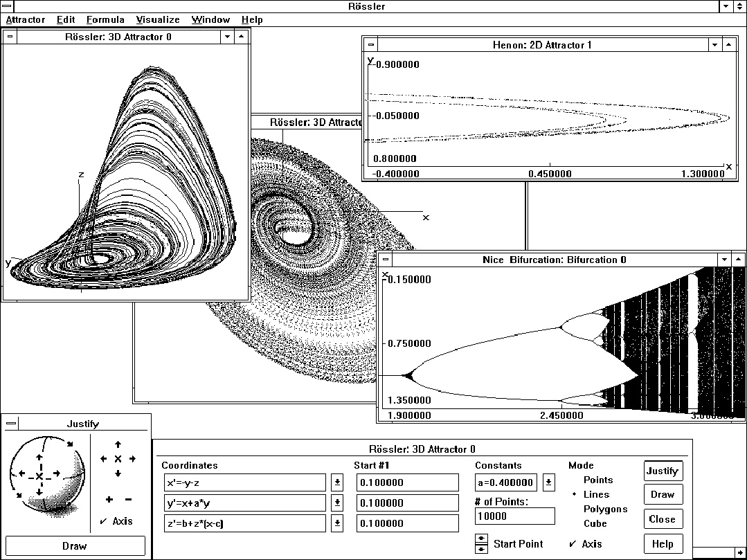This screenshot has width=747, height=560.
Task: Open the Formula menu
Action: [x=105, y=19]
